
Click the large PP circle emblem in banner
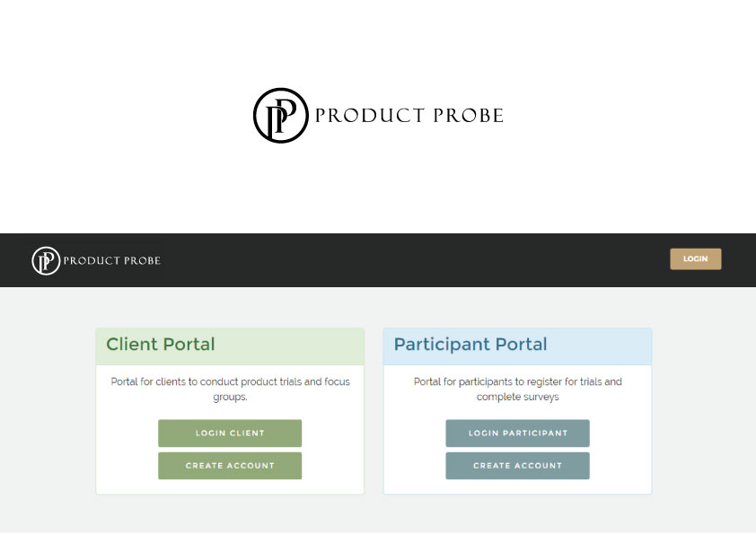(281, 116)
